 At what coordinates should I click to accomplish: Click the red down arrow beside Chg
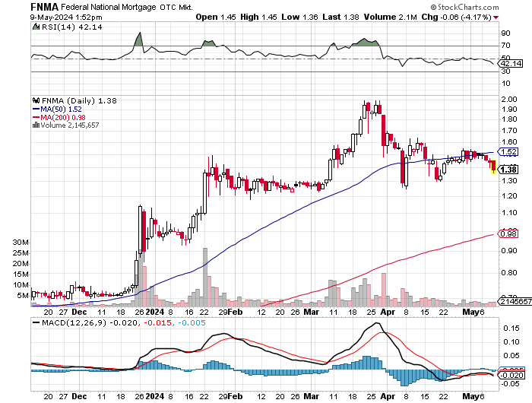point(496,17)
